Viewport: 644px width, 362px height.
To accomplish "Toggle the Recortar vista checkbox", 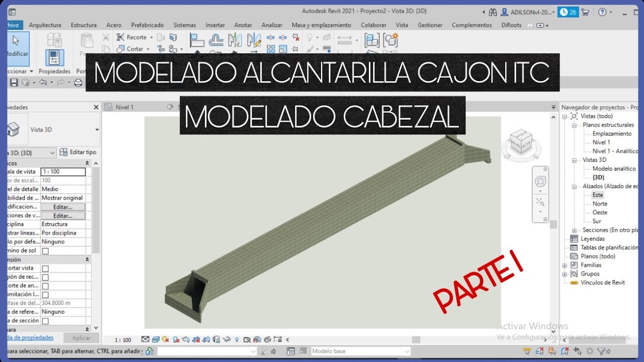I will [x=45, y=268].
